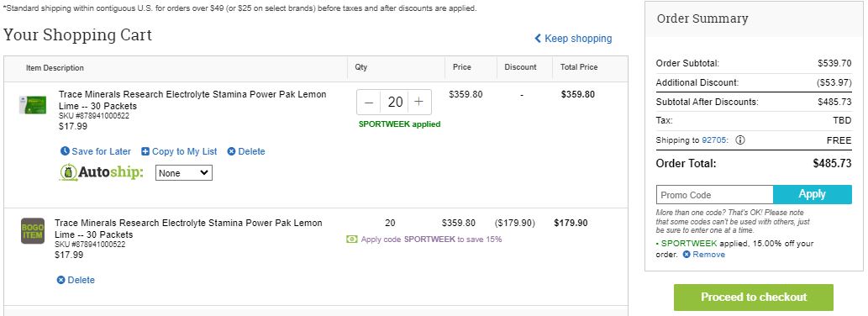Click the green coupon icon beside the SPORTWEEK offer
The width and height of the screenshot is (868, 316).
[351, 239]
